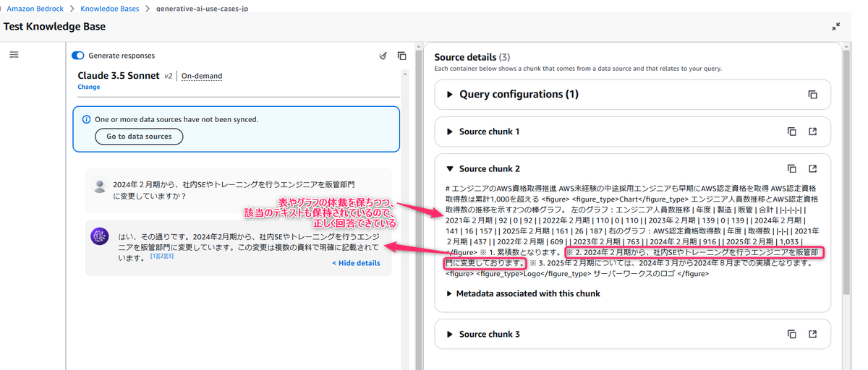868x370 pixels.
Task: Open citation [1] in the answer
Action: point(153,257)
